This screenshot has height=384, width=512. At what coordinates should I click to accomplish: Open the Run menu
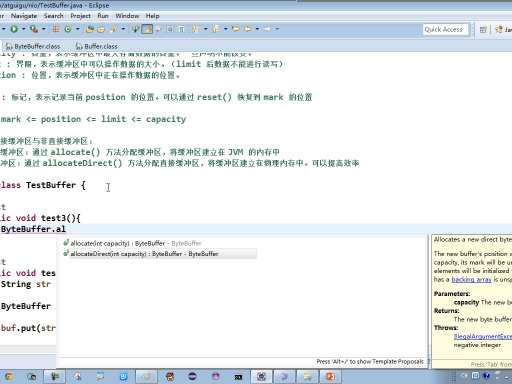point(103,16)
